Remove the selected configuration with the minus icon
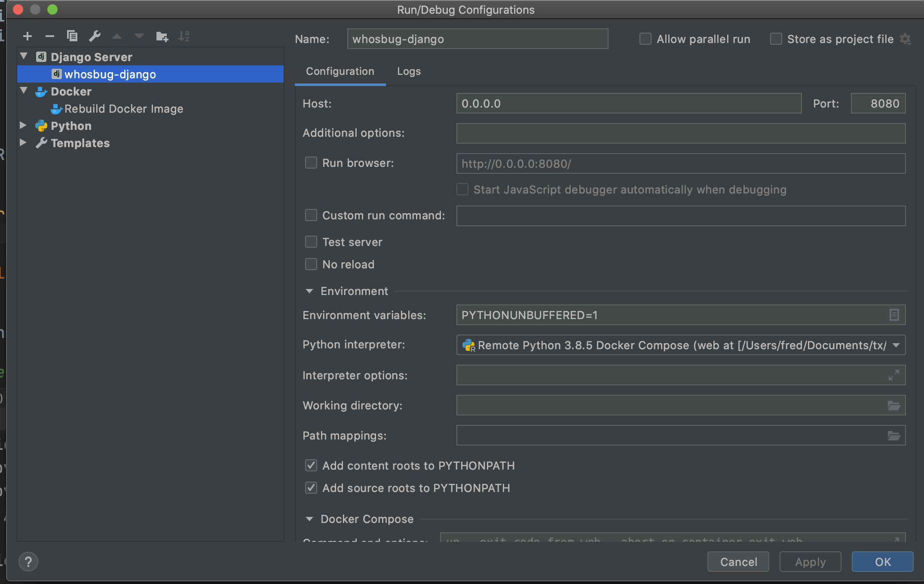Image resolution: width=924 pixels, height=584 pixels. pos(50,37)
